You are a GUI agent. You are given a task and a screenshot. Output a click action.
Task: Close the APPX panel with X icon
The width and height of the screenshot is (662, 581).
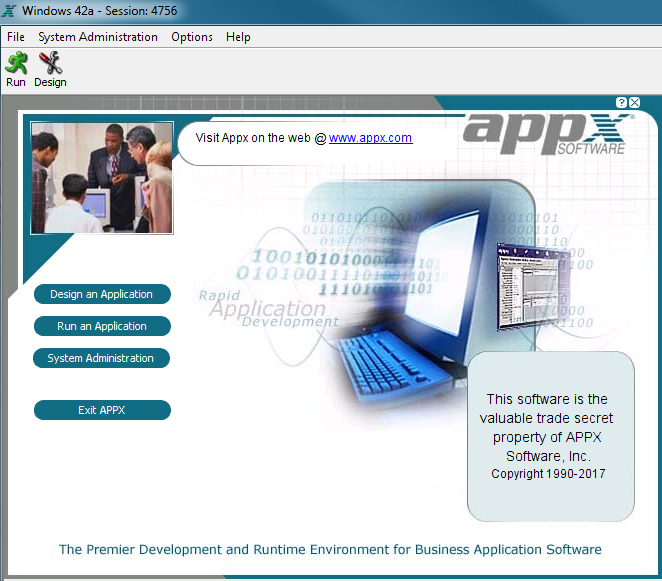tap(635, 103)
